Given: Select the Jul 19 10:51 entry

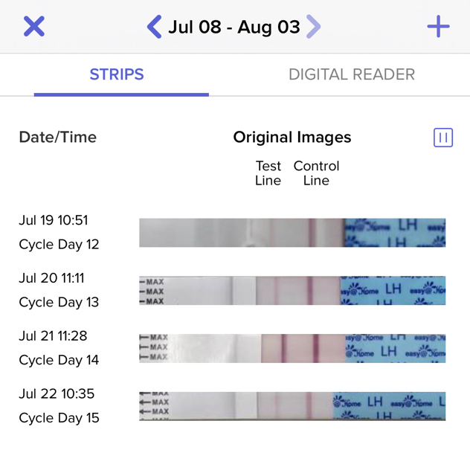Looking at the screenshot, I should tap(54, 220).
